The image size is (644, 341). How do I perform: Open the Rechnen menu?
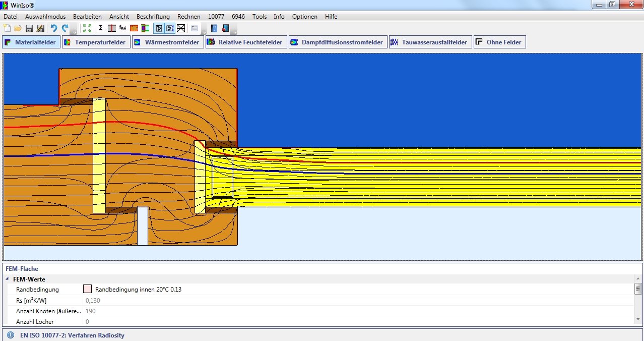[x=188, y=17]
